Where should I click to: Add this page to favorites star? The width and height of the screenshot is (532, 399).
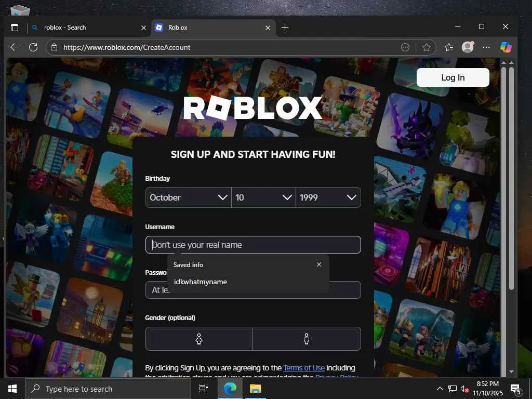[x=427, y=47]
